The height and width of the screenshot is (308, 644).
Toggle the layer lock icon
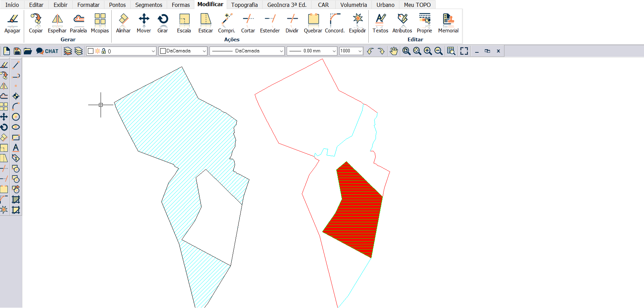click(x=104, y=51)
